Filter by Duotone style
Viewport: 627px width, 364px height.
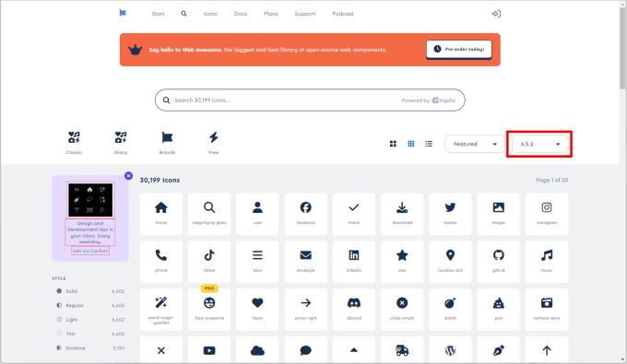point(90,348)
